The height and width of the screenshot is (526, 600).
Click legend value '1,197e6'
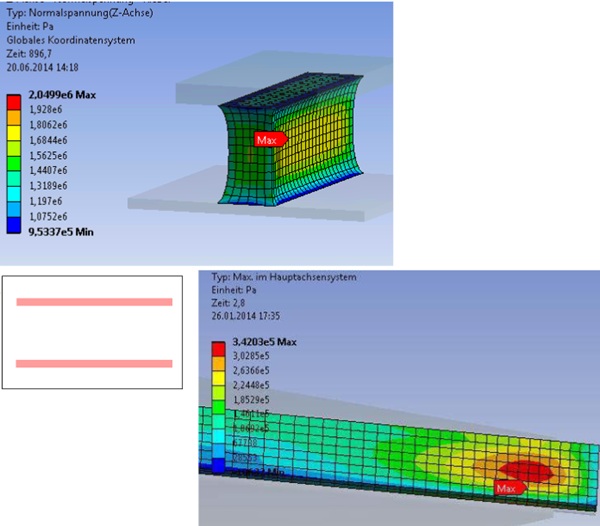pyautogui.click(x=46, y=201)
